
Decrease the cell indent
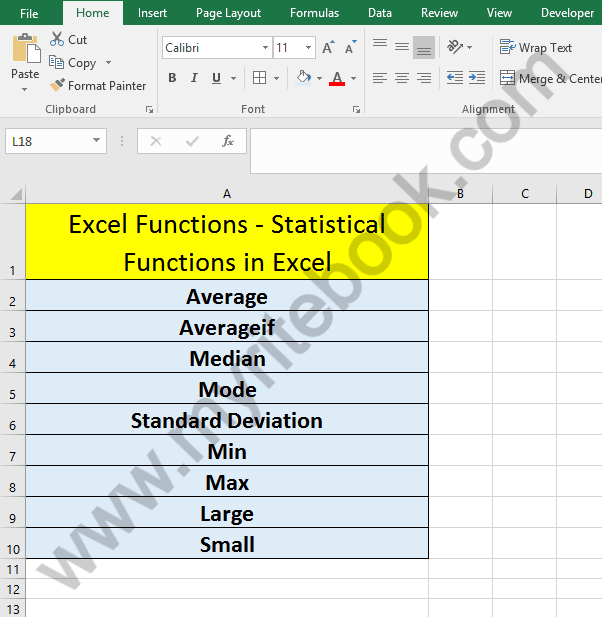coord(455,78)
